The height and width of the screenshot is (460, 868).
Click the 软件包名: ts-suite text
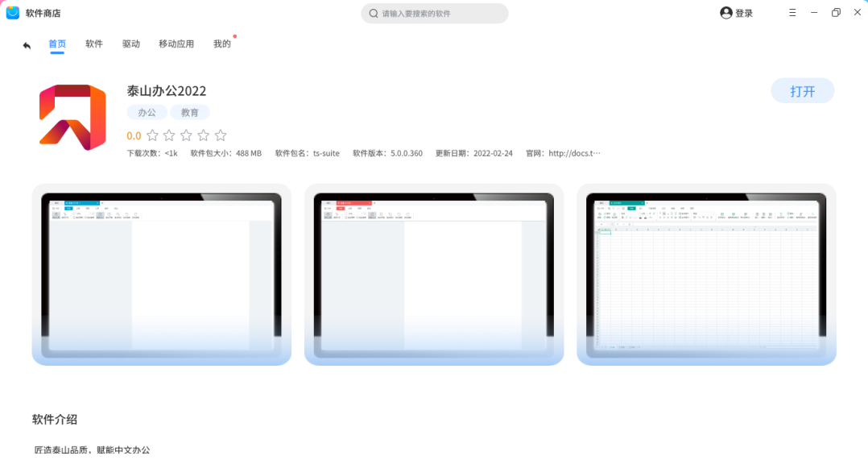(x=308, y=153)
